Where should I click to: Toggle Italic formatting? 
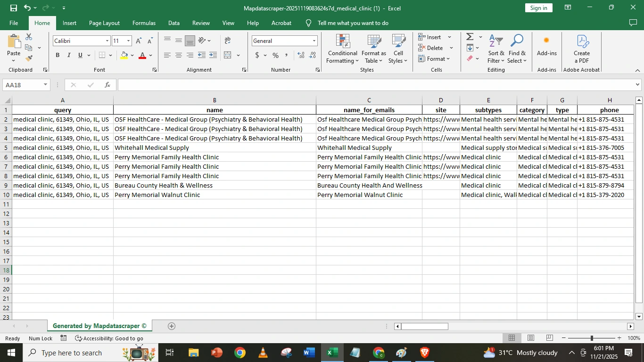(69, 55)
